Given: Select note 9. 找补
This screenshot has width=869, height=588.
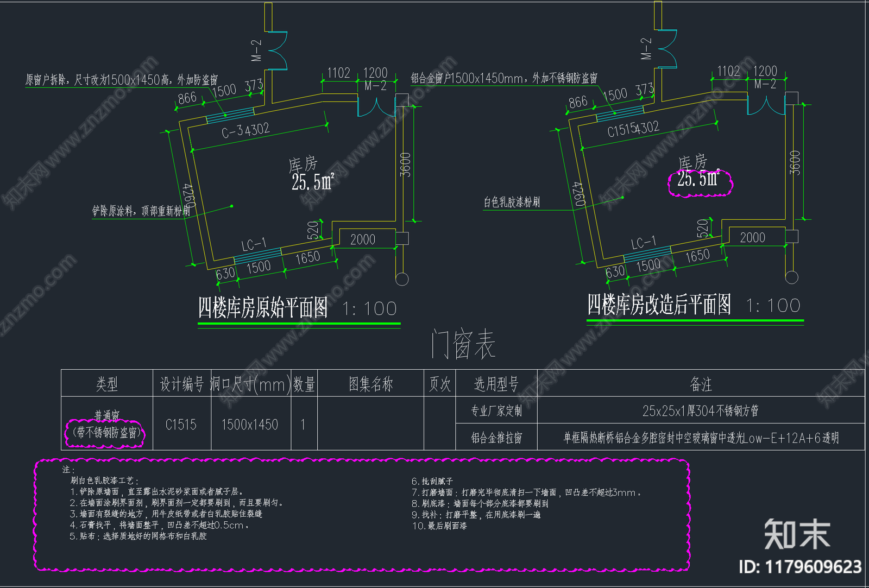Looking at the screenshot, I should point(476,515).
